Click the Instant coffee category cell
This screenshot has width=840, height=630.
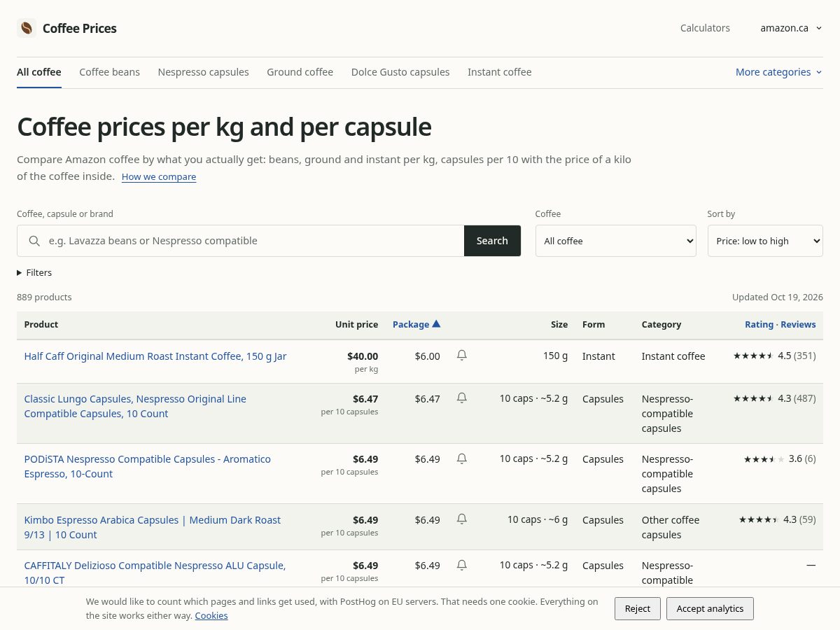tap(673, 356)
